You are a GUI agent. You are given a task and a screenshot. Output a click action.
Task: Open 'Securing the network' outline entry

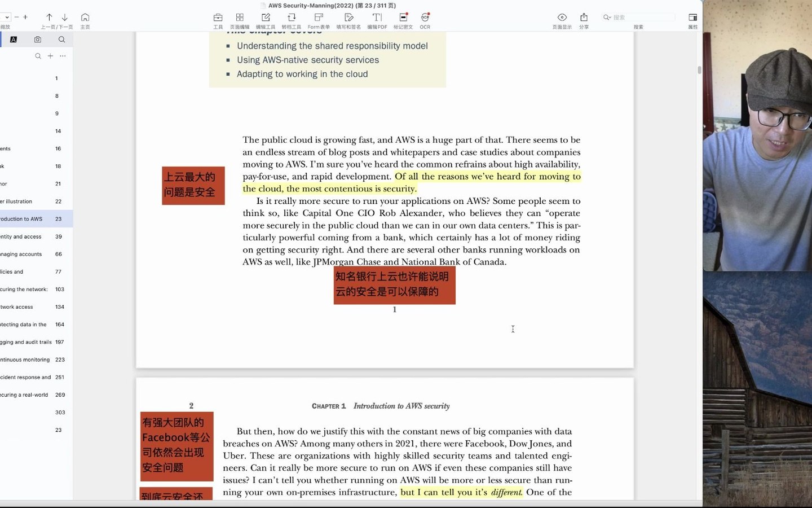pyautogui.click(x=37, y=289)
